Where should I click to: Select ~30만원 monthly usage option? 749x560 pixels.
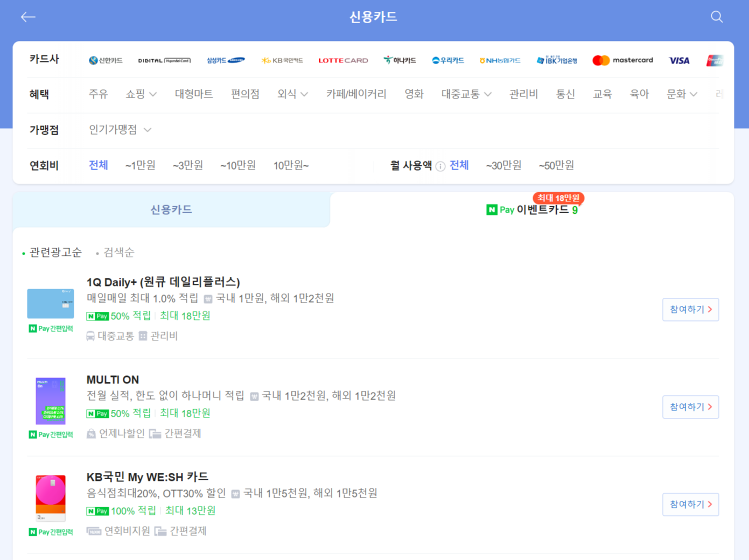(x=503, y=165)
